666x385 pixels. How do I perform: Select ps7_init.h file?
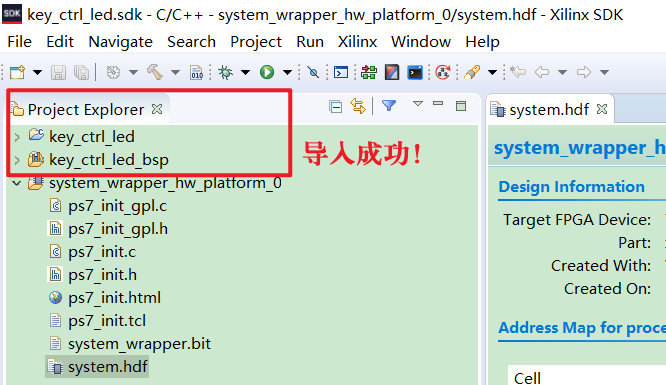[x=102, y=275]
